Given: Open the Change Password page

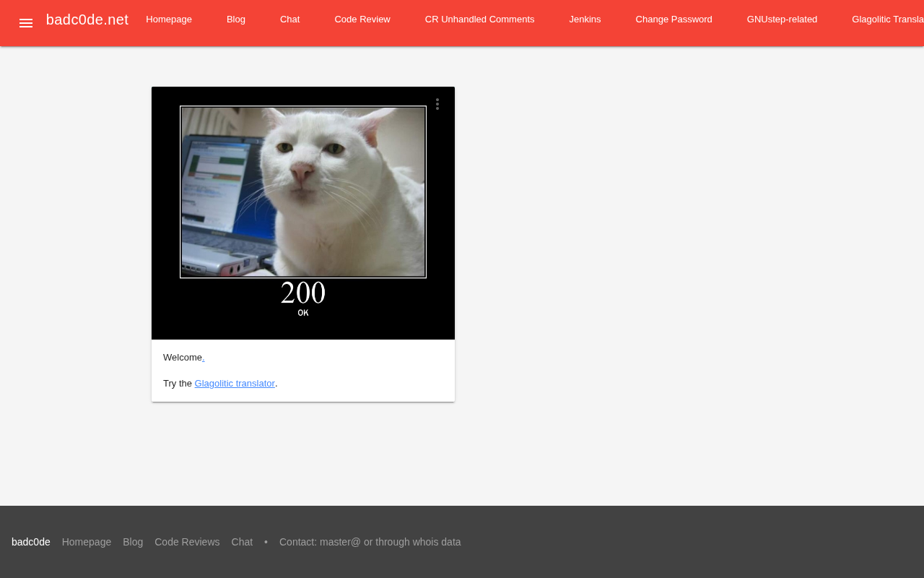Looking at the screenshot, I should [x=674, y=20].
